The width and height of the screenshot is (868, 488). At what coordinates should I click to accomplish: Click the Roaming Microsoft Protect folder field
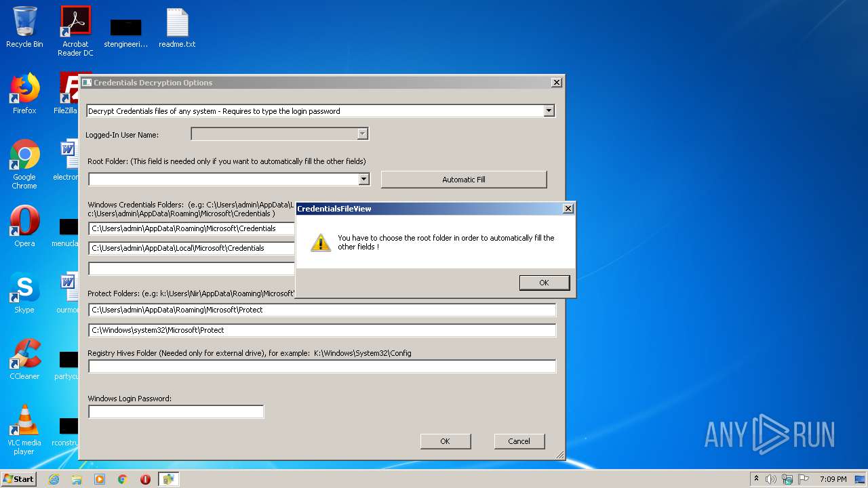322,310
